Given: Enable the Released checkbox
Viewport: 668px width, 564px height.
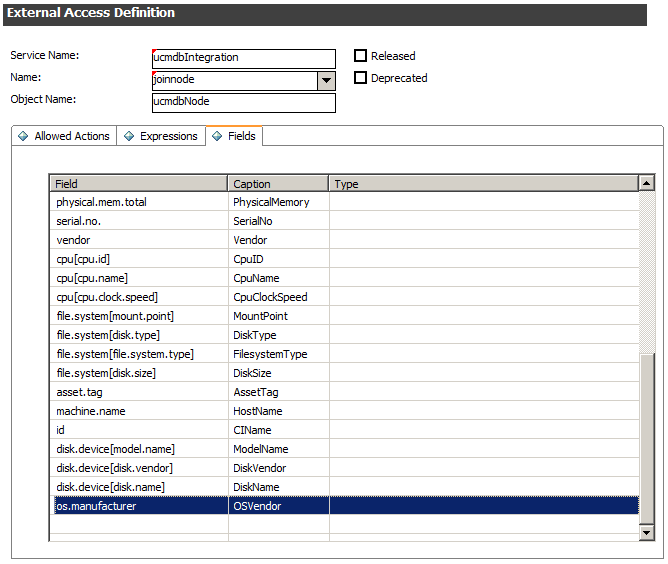Looking at the screenshot, I should pos(361,56).
